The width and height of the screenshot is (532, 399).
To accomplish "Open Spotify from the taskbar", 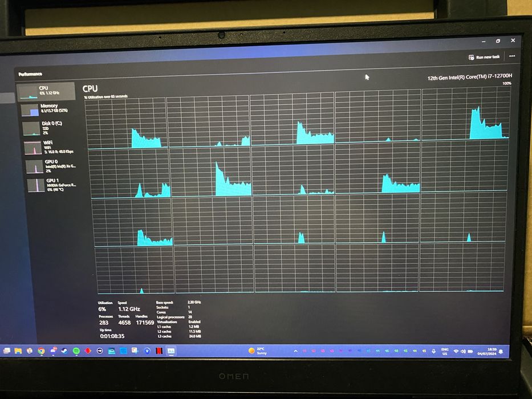I will (x=76, y=351).
